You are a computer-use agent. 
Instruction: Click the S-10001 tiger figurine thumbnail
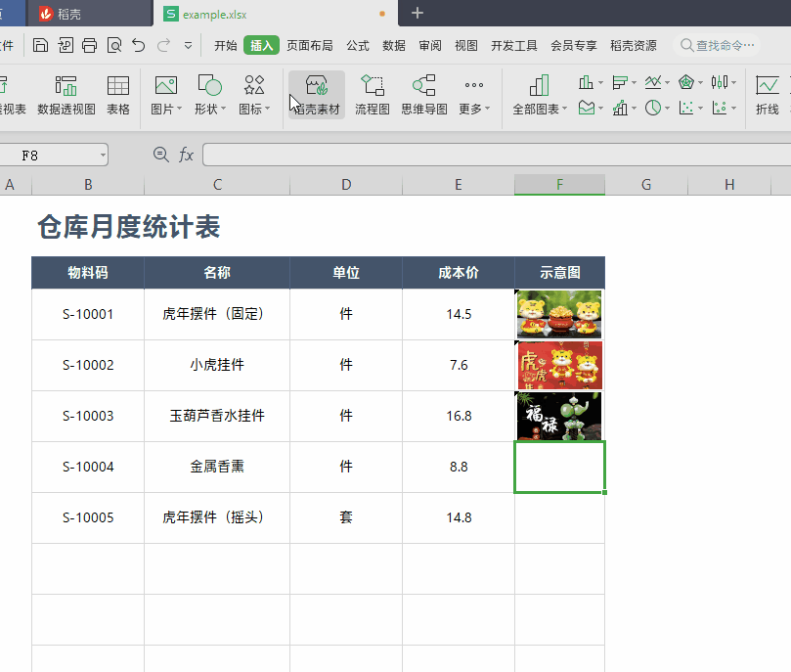559,314
